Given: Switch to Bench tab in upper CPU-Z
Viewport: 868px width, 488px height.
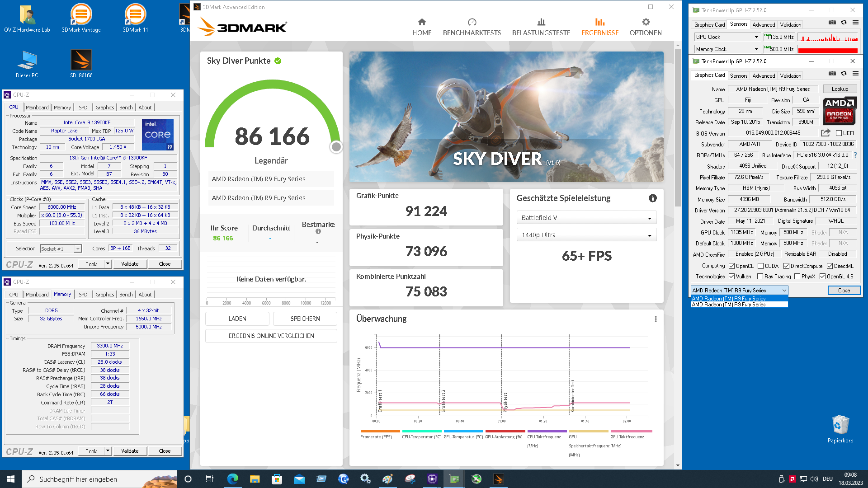Looking at the screenshot, I should 126,108.
